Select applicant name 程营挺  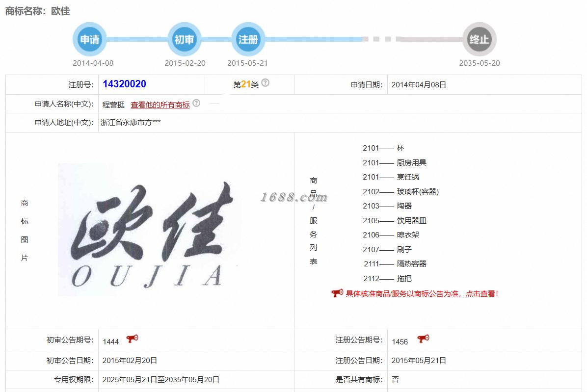pos(113,105)
